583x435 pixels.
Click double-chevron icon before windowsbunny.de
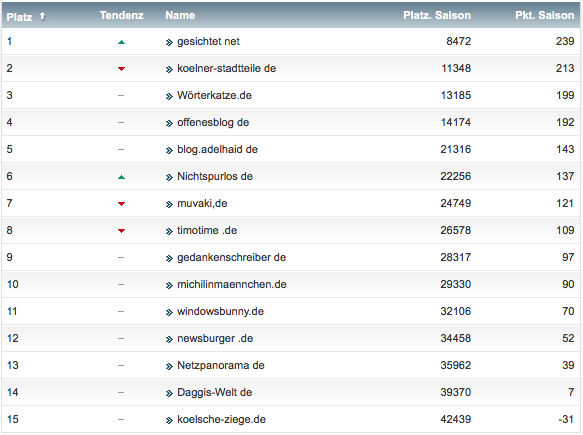[169, 312]
